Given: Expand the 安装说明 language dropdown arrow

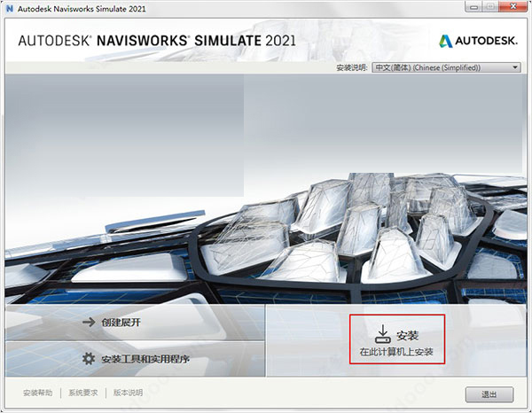Looking at the screenshot, I should click(x=515, y=67).
